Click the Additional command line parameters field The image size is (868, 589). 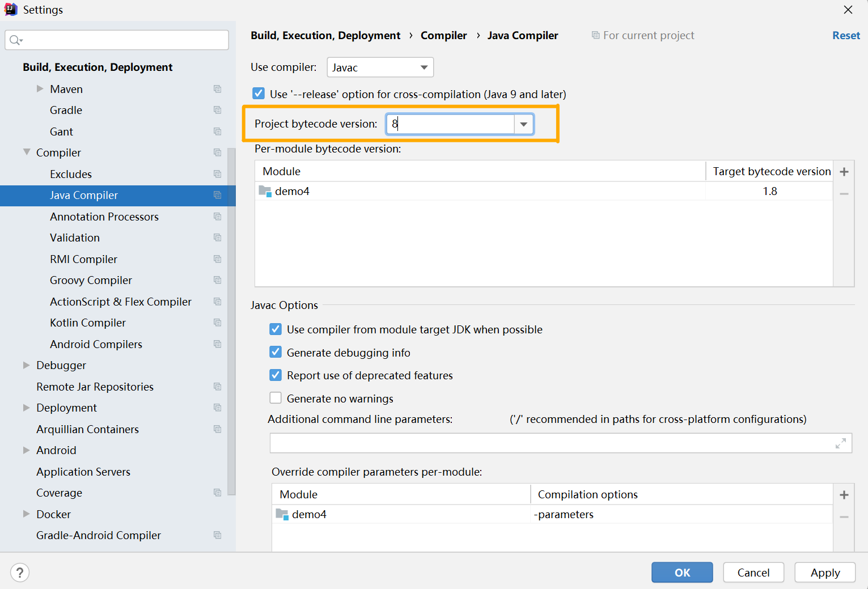click(x=550, y=443)
